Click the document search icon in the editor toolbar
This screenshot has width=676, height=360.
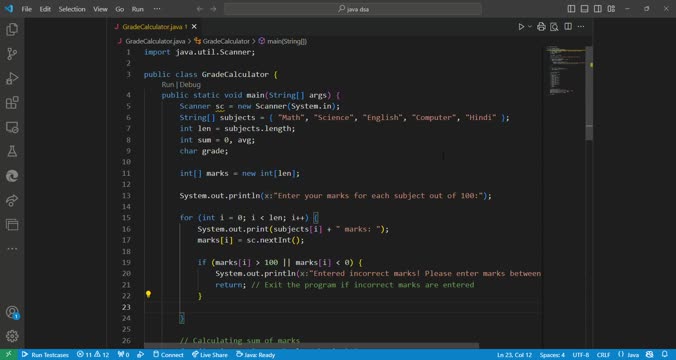point(554,27)
